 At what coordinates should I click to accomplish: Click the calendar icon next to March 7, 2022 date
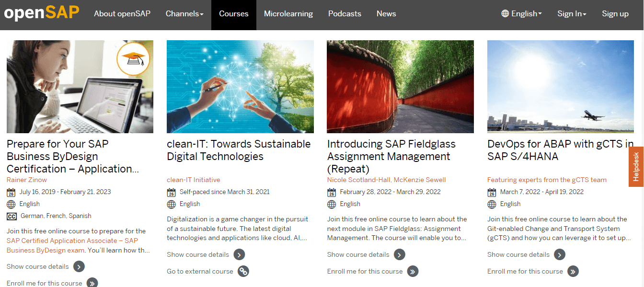492,192
